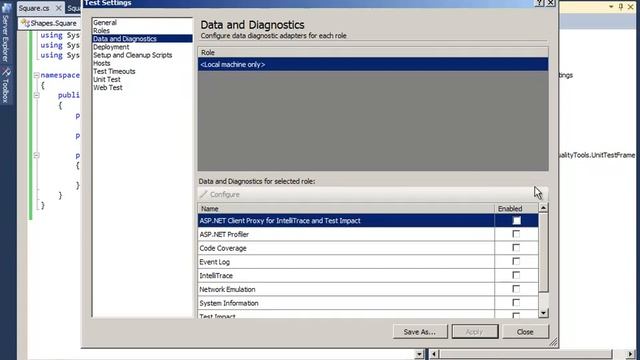
Task: Select Test Timeouts category
Action: (x=114, y=71)
